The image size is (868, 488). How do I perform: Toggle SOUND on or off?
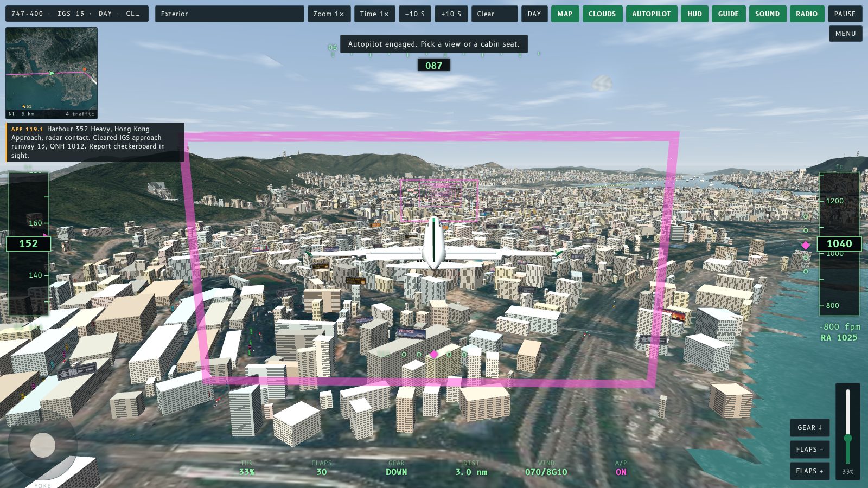click(767, 14)
